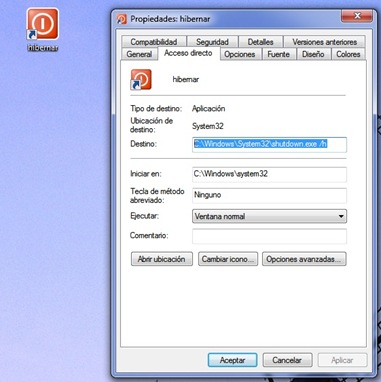Viewport: 381px width, 382px height.
Task: Click the Abrir ubicación button
Action: click(x=162, y=259)
